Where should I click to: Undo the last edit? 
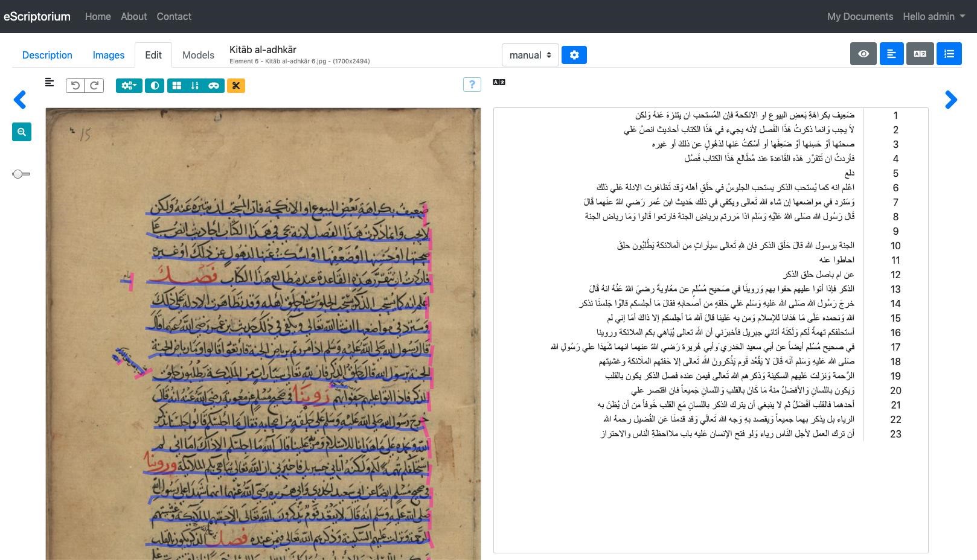75,85
